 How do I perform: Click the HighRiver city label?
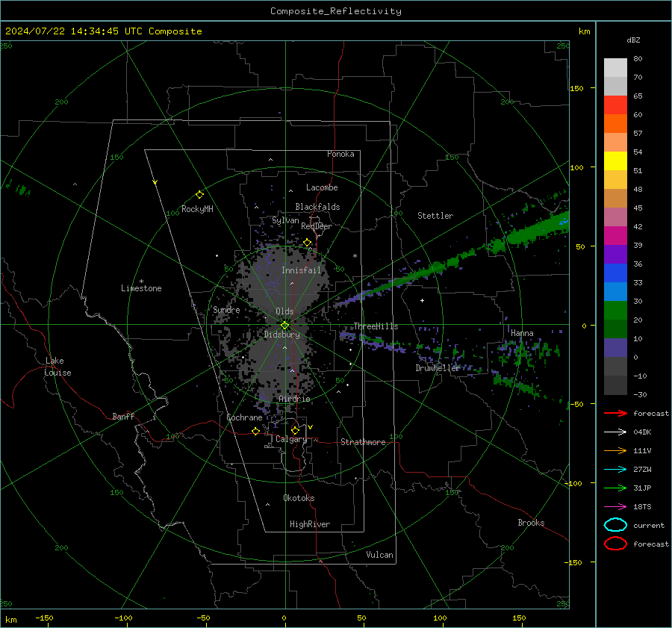[x=310, y=524]
